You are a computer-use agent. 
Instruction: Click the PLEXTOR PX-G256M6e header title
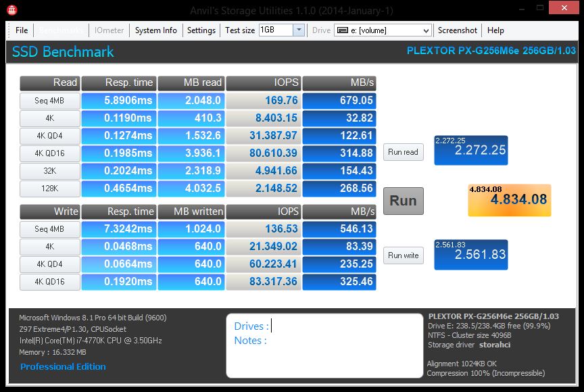click(x=491, y=51)
